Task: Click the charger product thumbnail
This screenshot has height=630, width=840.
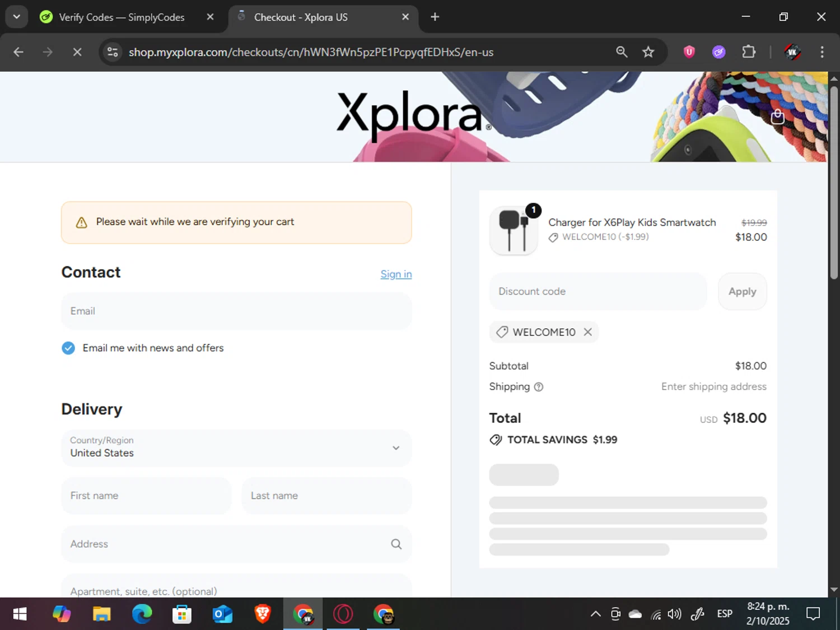Action: [514, 231]
